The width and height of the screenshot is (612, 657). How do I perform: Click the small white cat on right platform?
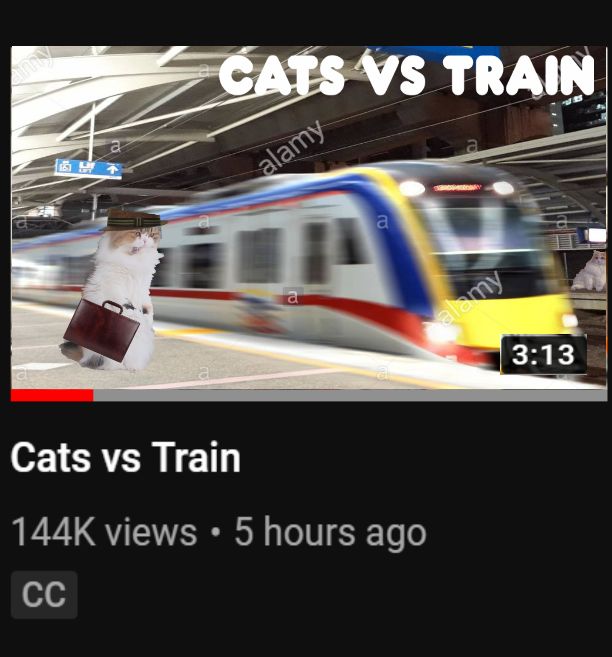click(x=591, y=272)
